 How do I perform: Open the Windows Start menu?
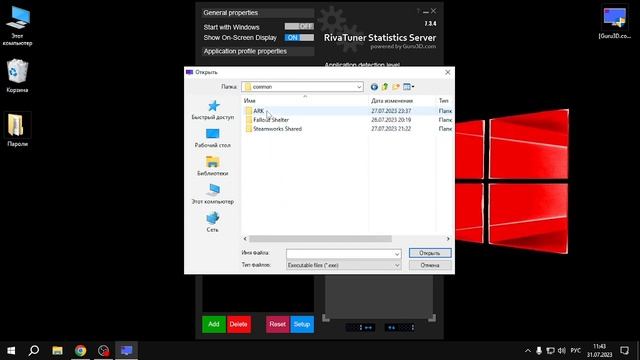tap(11, 351)
